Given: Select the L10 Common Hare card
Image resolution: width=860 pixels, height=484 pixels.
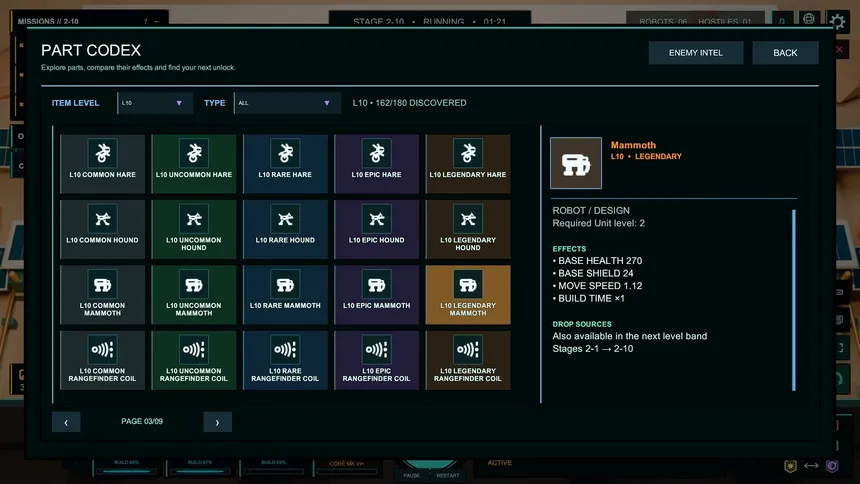Looking at the screenshot, I should click(103, 164).
